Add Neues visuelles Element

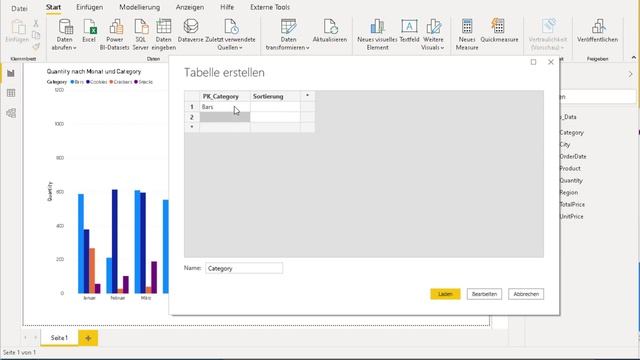click(x=377, y=35)
